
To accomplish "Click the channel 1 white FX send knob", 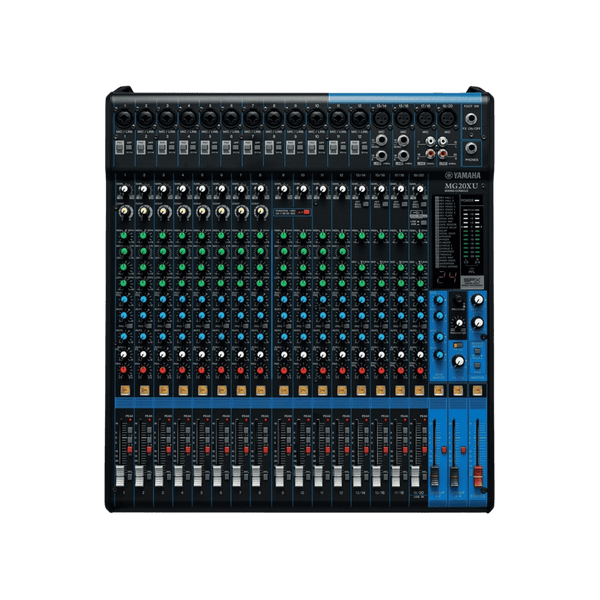I will pos(124,354).
